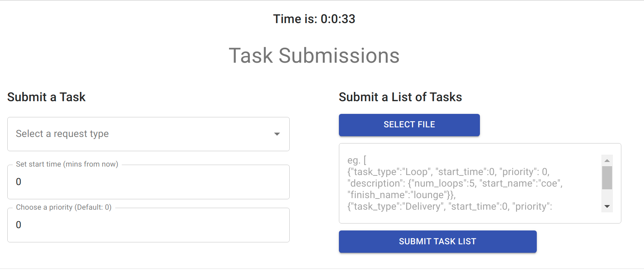Click the scrollbar up arrow
This screenshot has width=644, height=277.
(607, 160)
